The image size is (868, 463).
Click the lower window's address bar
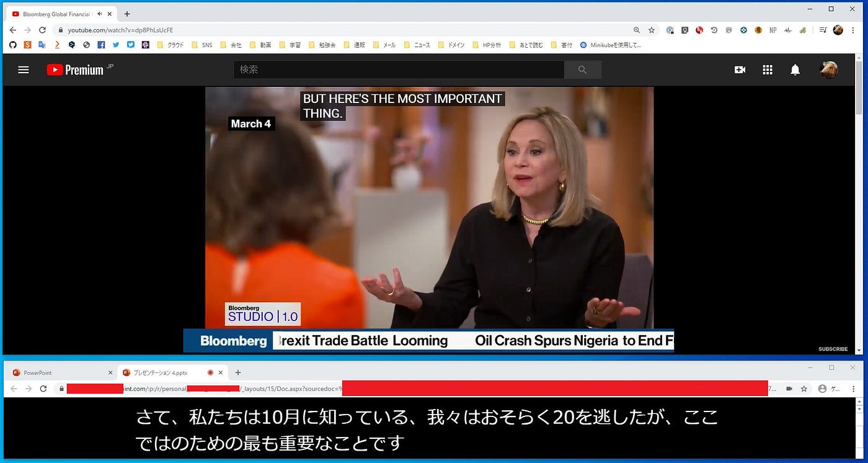434,389
